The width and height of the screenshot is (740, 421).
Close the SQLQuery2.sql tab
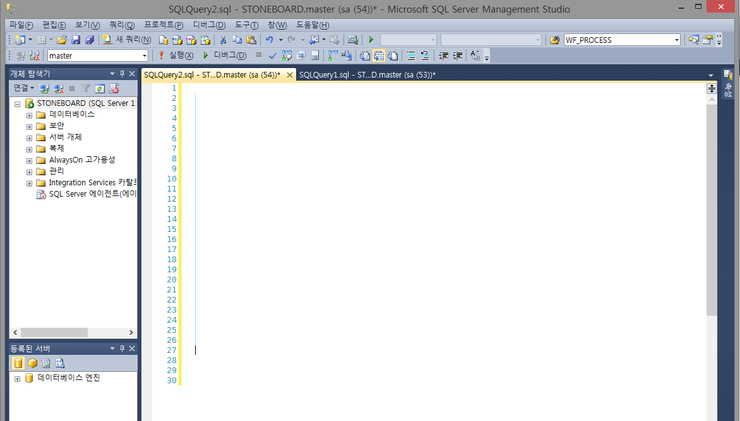click(290, 75)
